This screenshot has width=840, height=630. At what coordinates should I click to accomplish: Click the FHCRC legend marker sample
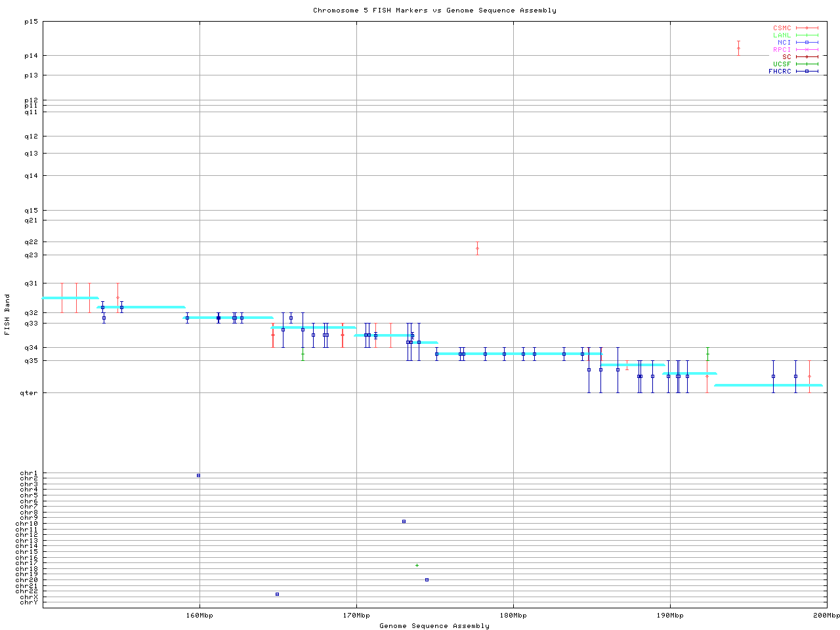[807, 72]
